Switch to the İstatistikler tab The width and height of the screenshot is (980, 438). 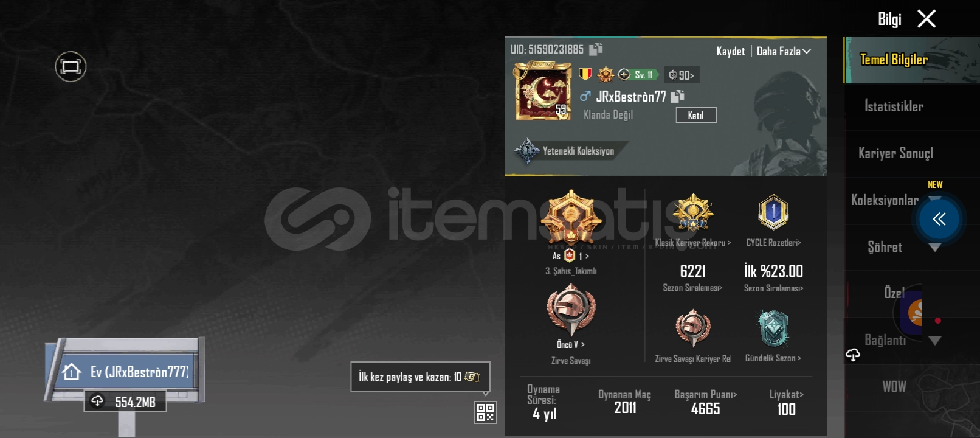pyautogui.click(x=894, y=106)
